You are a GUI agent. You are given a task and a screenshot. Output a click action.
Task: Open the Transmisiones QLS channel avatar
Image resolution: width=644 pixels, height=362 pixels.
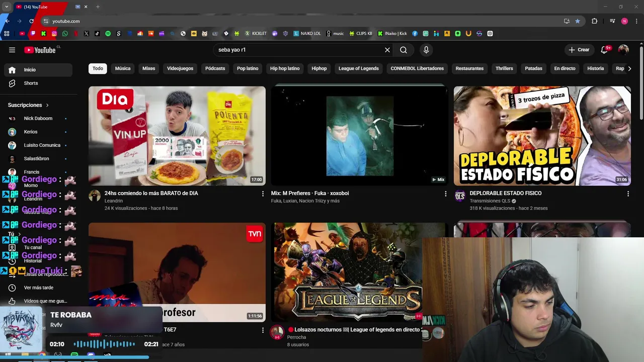[460, 196]
